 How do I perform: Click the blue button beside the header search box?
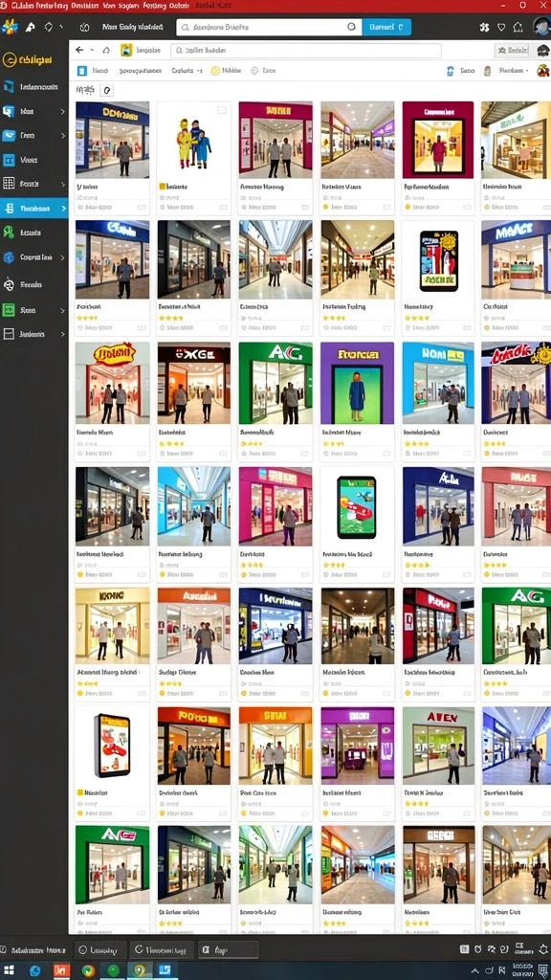[386, 27]
